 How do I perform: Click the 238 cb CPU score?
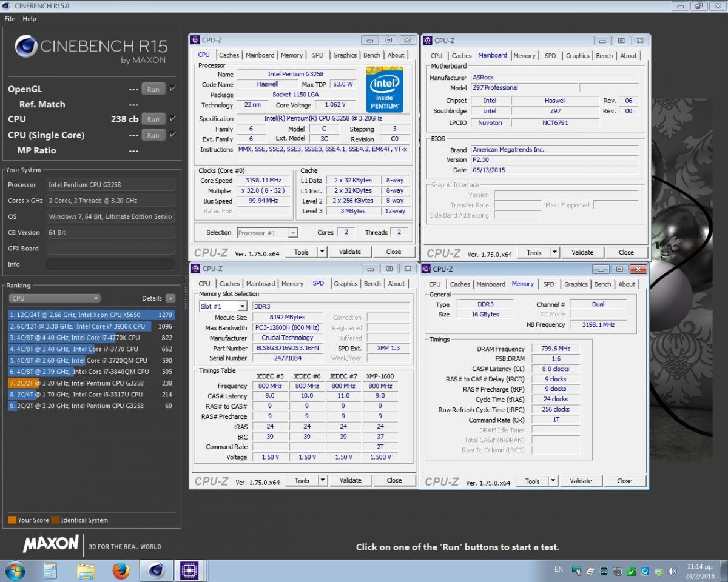coord(124,119)
